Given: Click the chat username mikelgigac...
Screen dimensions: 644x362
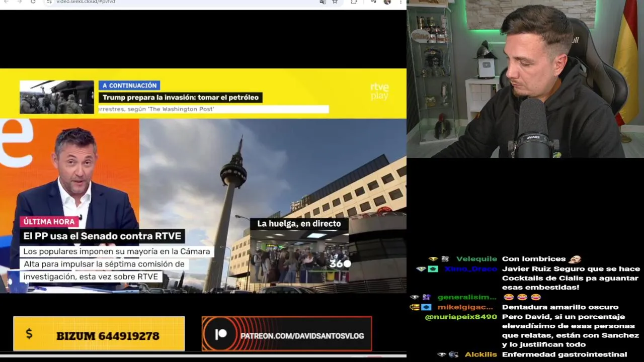Looking at the screenshot, I should (x=465, y=307).
